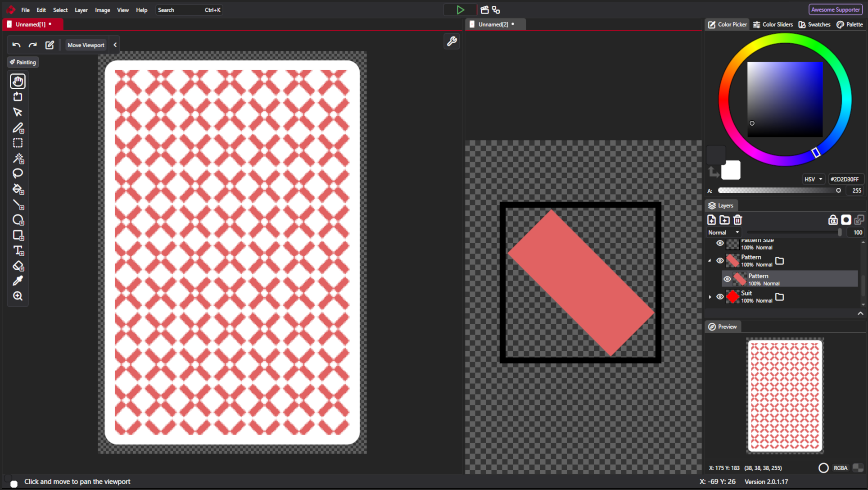Image resolution: width=868 pixels, height=490 pixels.
Task: Toggle the lock transparency alpha button
Action: (833, 220)
